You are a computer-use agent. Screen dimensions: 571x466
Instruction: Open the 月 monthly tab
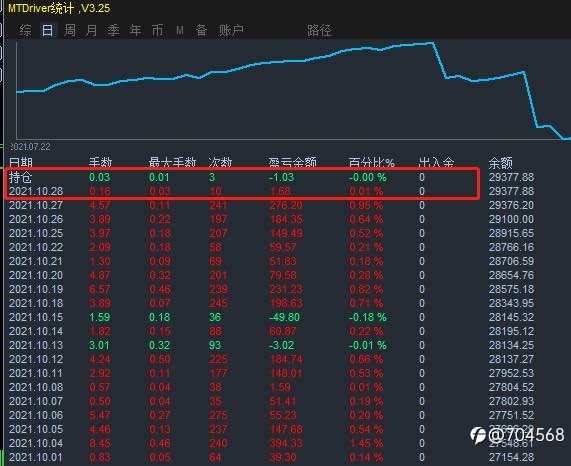[x=91, y=30]
